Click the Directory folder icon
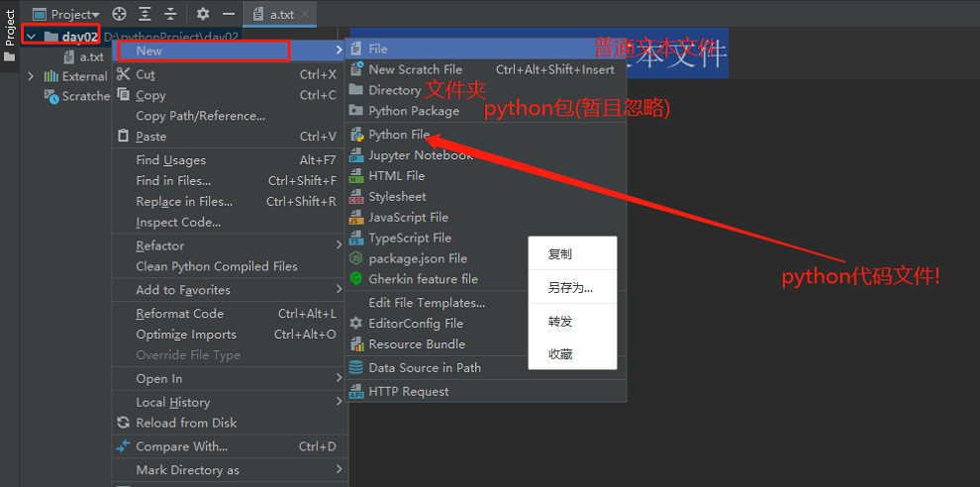This screenshot has width=980, height=487. click(x=355, y=90)
